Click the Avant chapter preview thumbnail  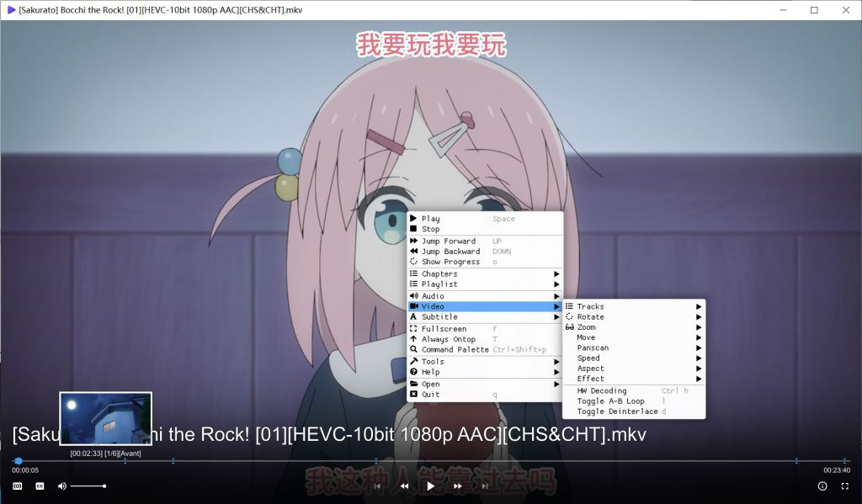click(105, 418)
